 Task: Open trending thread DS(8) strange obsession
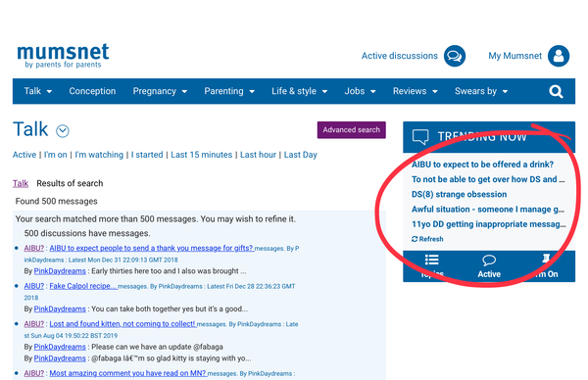click(459, 195)
